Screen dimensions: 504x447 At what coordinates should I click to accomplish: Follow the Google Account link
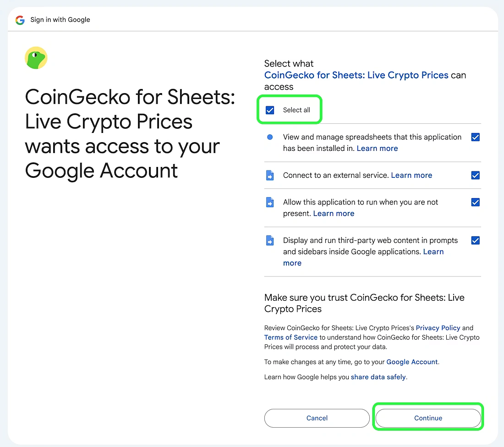[412, 362]
